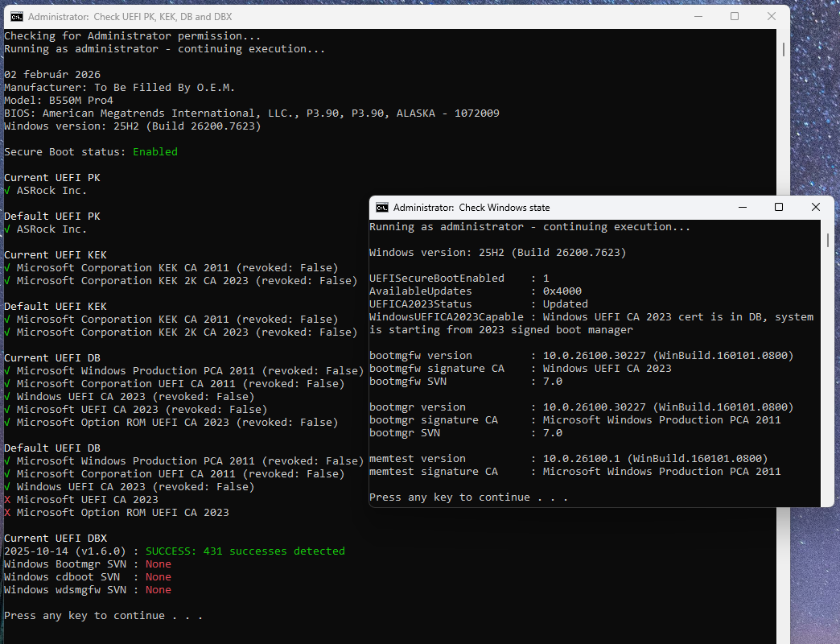Click 'Press any key to continue' in UEFI window
This screenshot has height=644, width=840.
(104, 615)
